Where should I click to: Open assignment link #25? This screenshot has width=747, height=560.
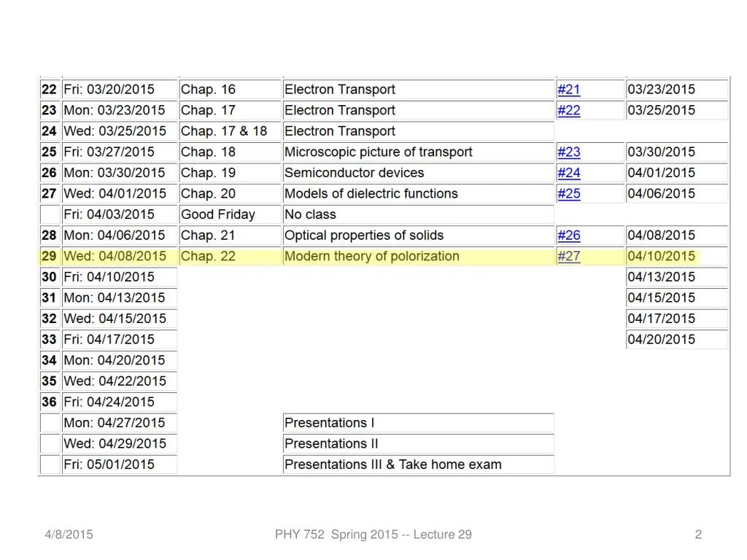(569, 194)
